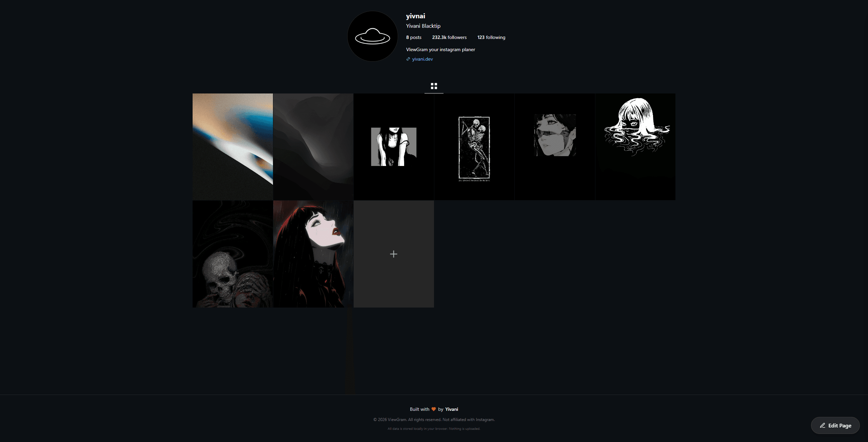Click the 123 following count
This screenshot has height=442, width=868.
(x=491, y=37)
